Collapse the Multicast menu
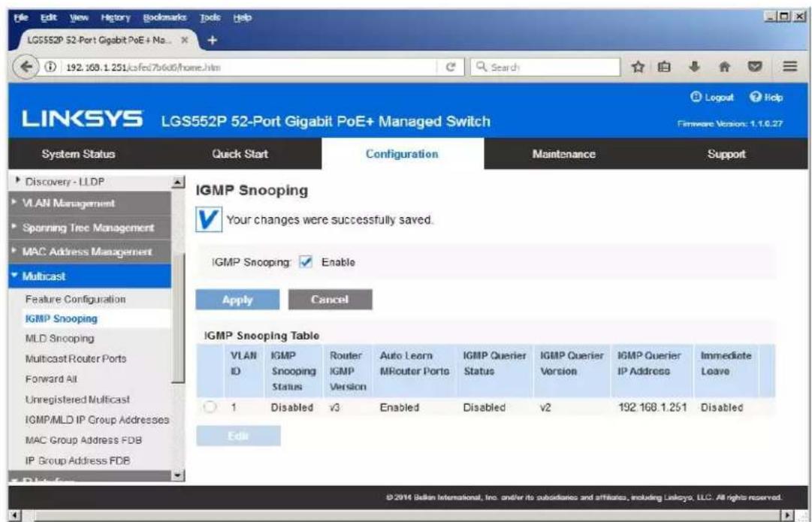Image resolution: width=812 pixels, height=522 pixels. [89, 276]
